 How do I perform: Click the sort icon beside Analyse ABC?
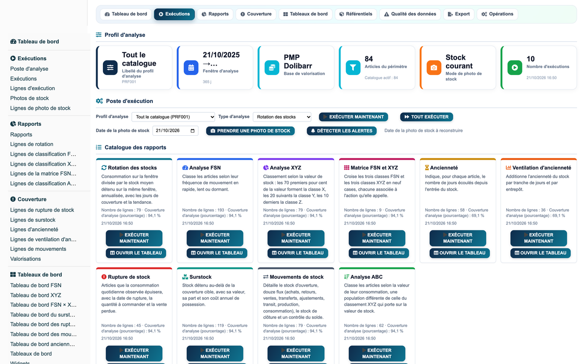(x=347, y=277)
